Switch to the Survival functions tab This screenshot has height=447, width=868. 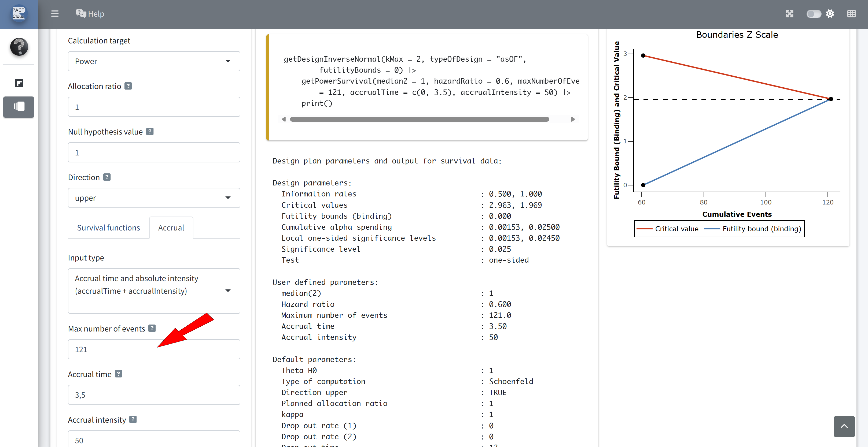[108, 228]
